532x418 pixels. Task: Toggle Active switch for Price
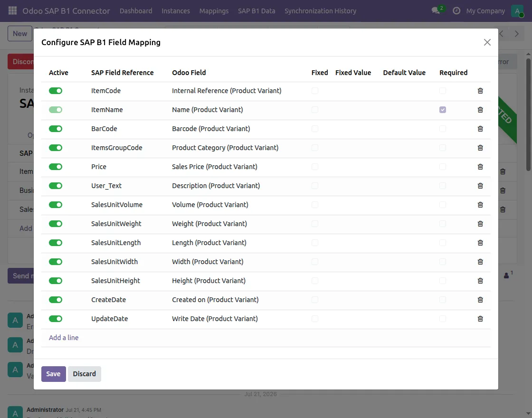[x=56, y=167]
